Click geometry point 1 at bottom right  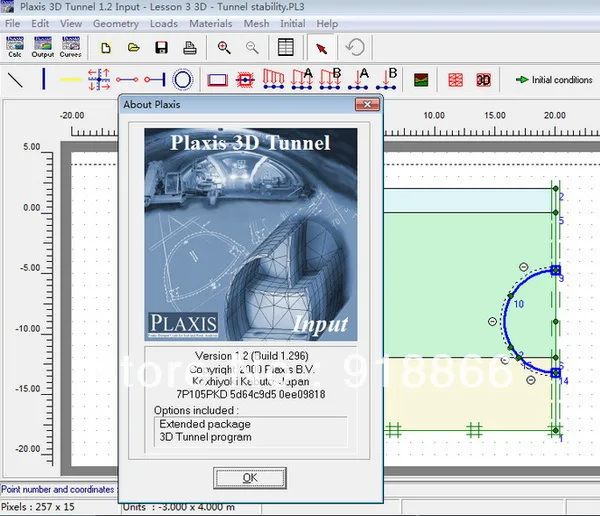pos(556,431)
